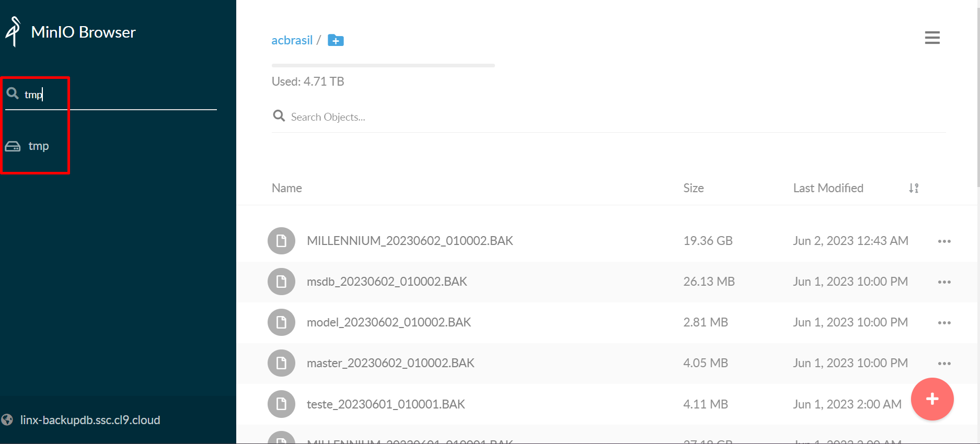Click file name teste_20230601_010001.BAK
Viewport: 980px width, 444px height.
[x=386, y=404]
